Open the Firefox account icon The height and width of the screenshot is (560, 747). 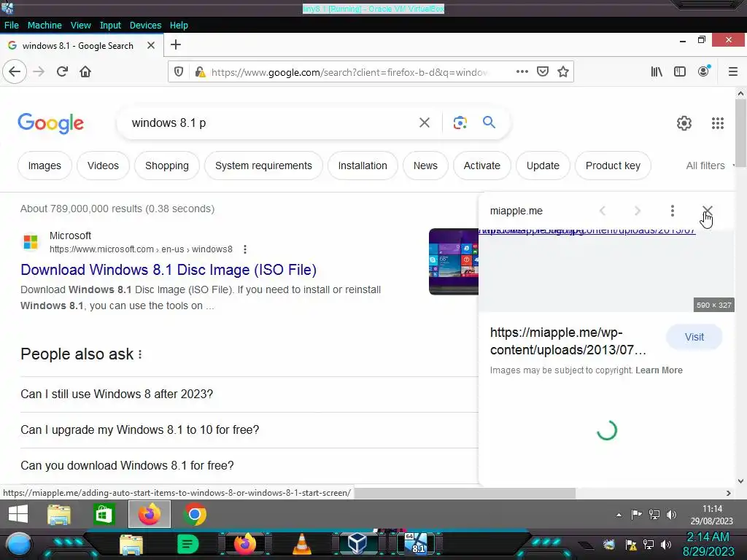pos(704,71)
